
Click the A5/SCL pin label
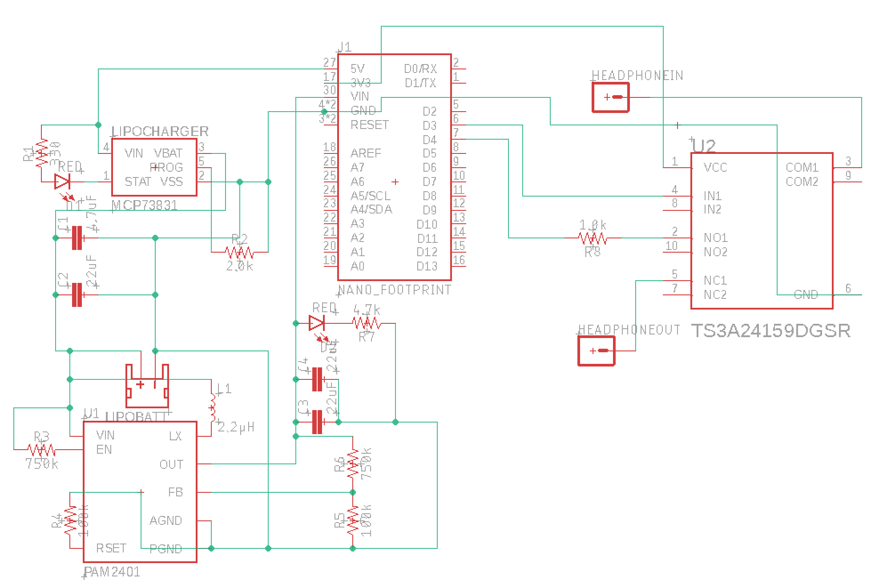(371, 196)
